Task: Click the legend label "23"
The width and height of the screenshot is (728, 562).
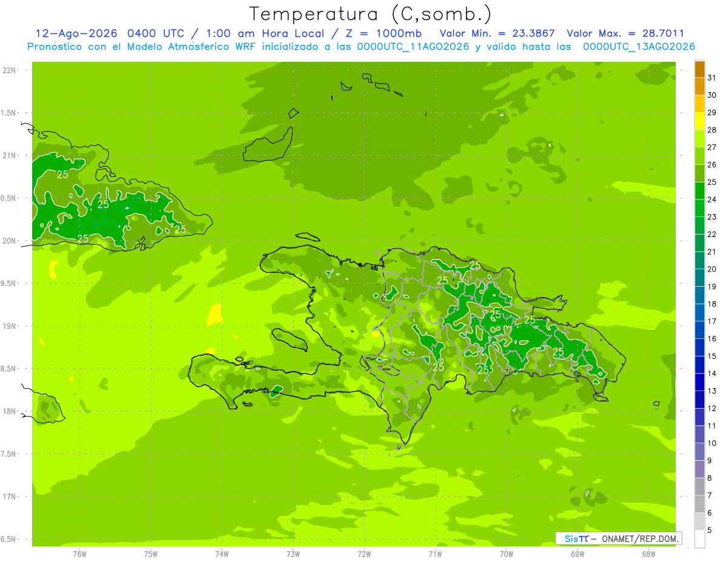Action: pyautogui.click(x=712, y=217)
